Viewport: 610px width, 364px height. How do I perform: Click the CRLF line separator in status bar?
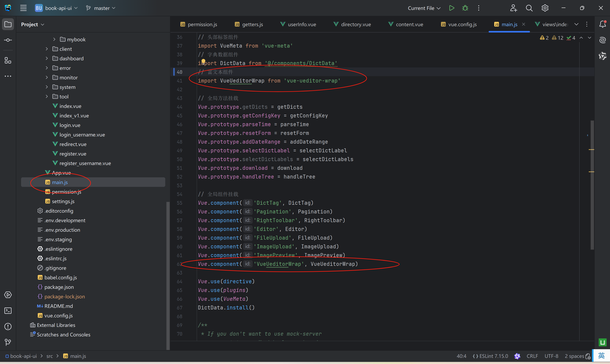click(532, 356)
